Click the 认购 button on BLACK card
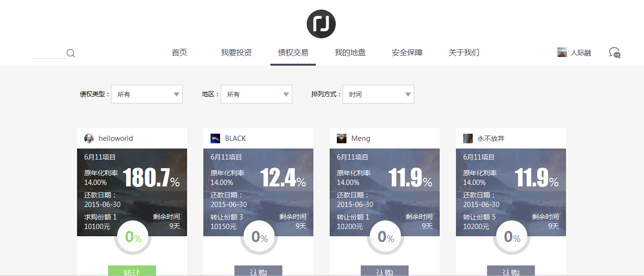 (258, 271)
